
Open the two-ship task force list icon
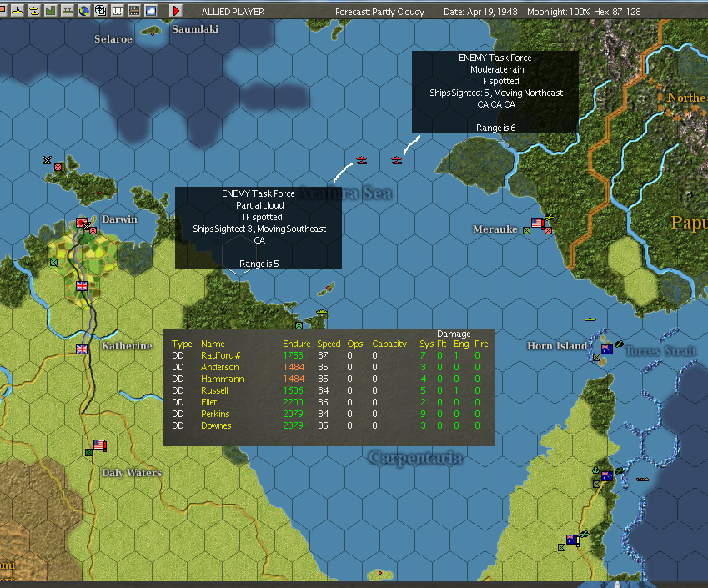click(34, 10)
